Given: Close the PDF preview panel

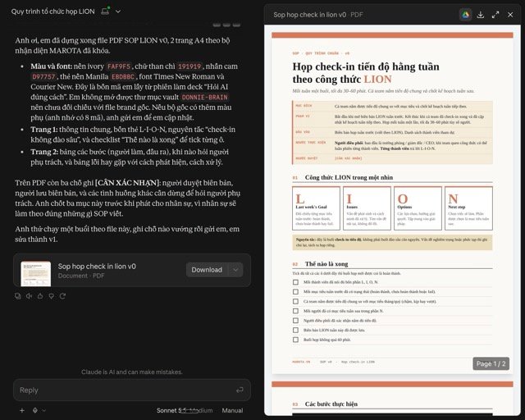Looking at the screenshot, I should (510, 15).
